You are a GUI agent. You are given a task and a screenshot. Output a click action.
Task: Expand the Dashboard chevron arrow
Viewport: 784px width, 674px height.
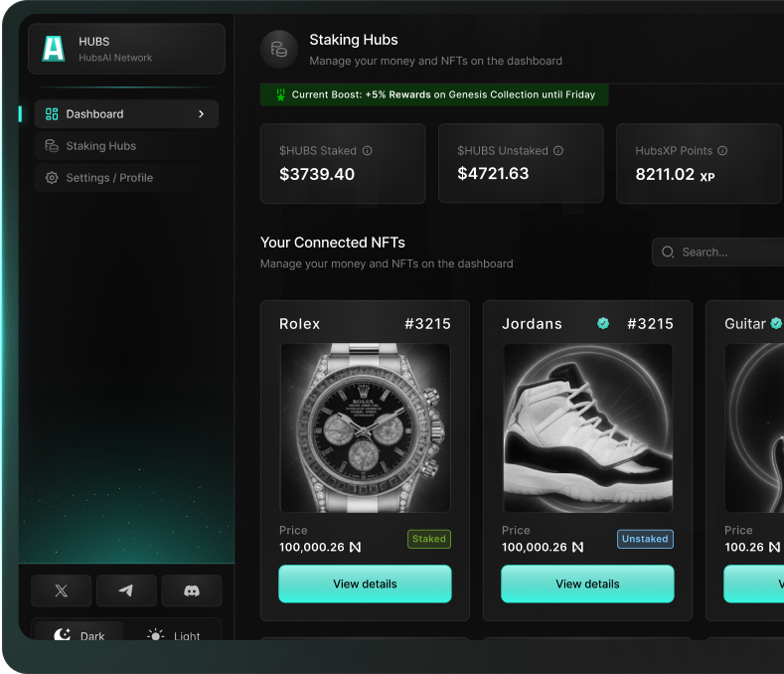click(201, 114)
